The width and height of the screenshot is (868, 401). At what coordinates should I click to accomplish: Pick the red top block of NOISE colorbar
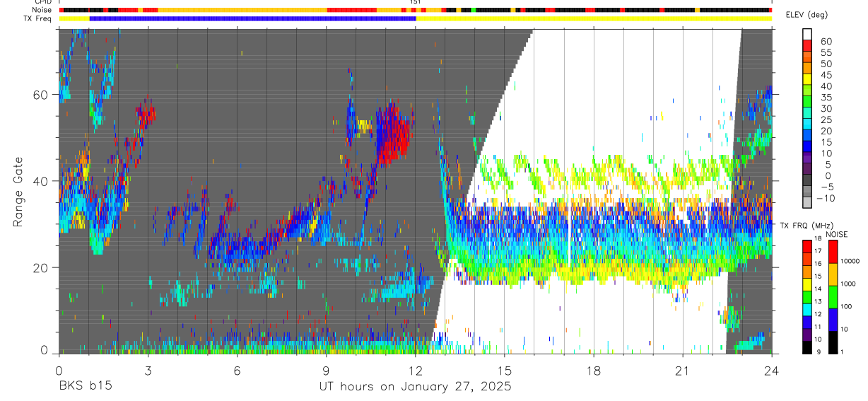click(833, 252)
